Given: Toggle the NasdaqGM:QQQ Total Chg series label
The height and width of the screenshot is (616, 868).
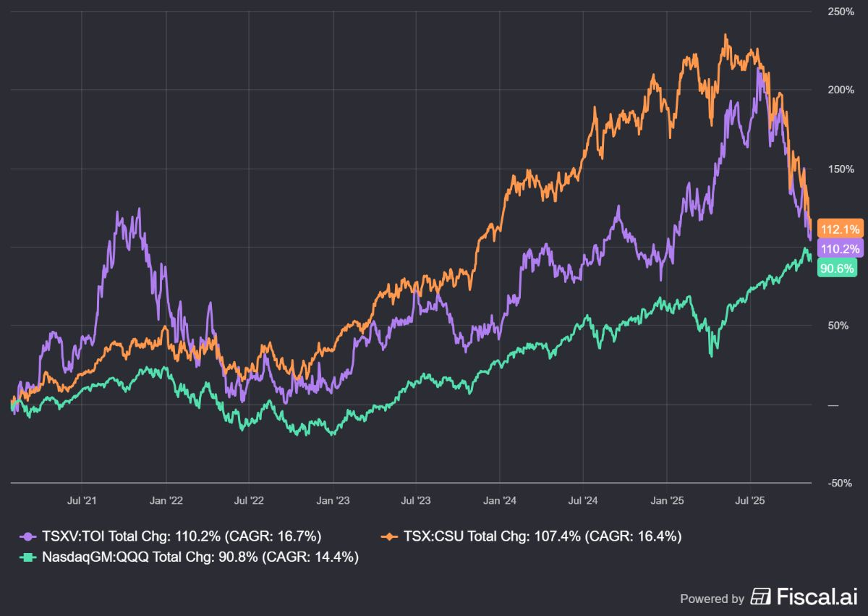Looking at the screenshot, I should [x=200, y=557].
